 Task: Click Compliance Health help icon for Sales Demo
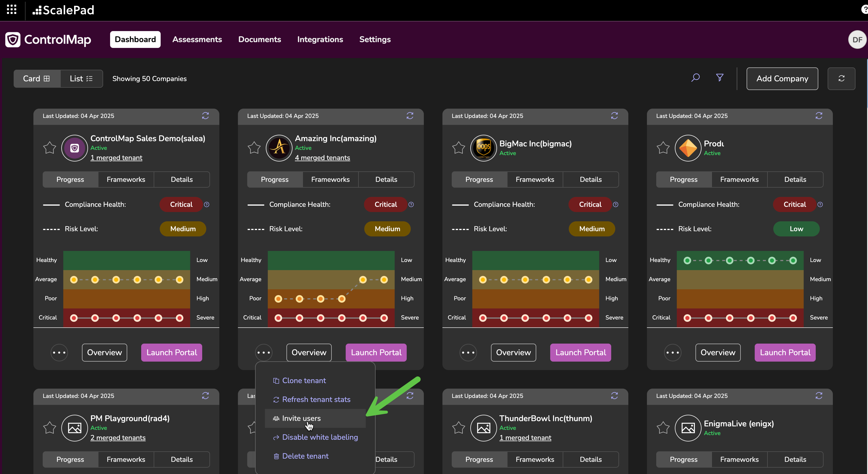(x=207, y=204)
